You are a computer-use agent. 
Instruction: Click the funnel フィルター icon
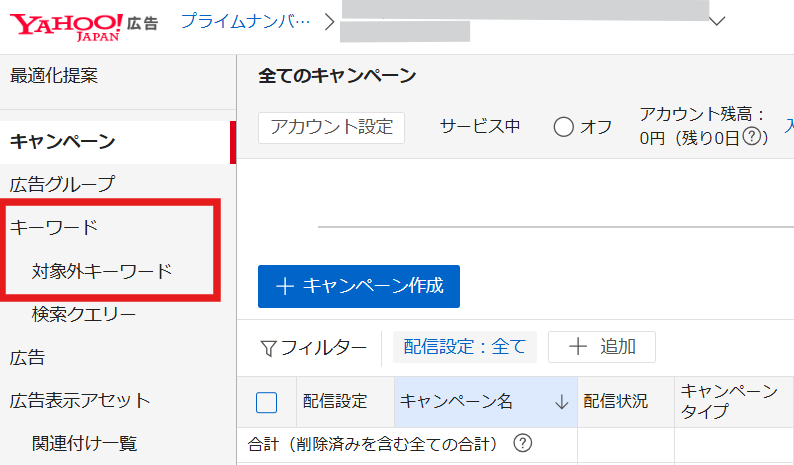click(268, 348)
